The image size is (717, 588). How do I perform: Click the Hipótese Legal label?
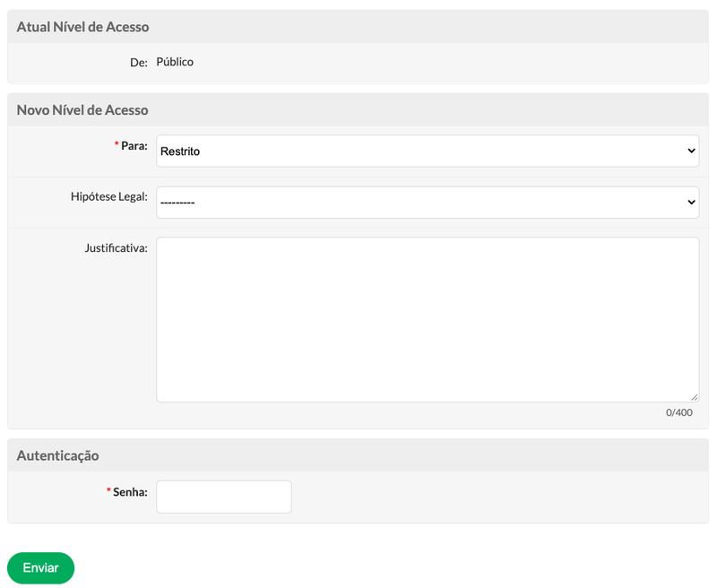click(109, 196)
